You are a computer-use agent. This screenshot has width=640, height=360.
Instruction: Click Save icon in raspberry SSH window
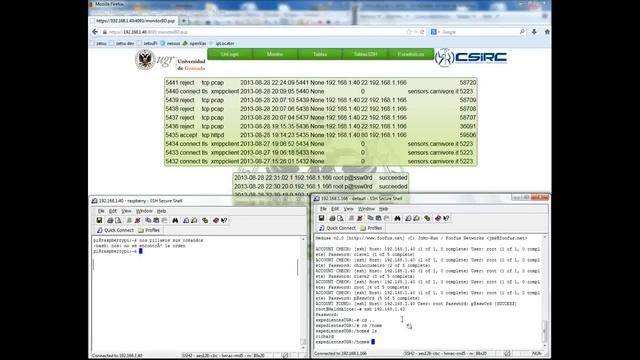[x=99, y=220]
